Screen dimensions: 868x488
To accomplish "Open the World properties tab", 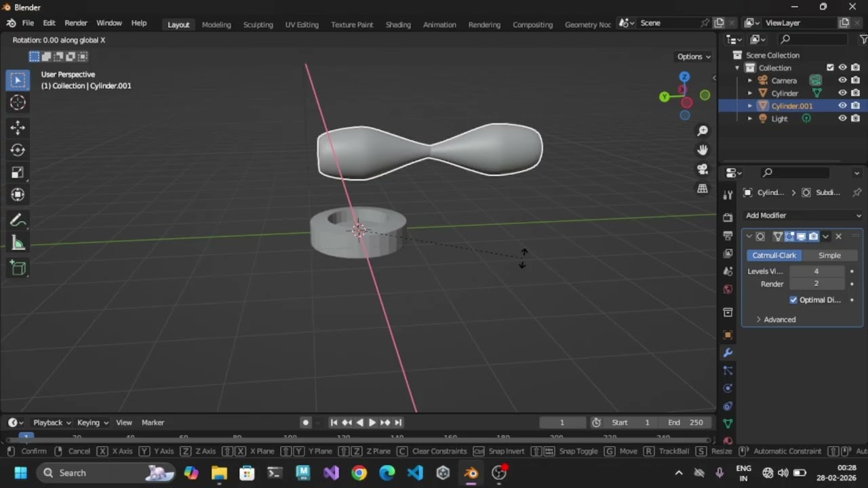I will pos(728,289).
